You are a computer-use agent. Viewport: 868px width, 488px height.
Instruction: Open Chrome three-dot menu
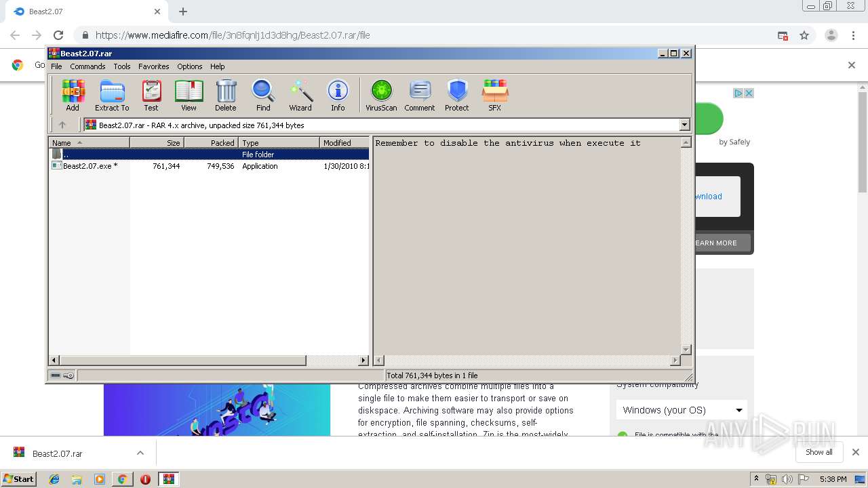[x=852, y=35]
